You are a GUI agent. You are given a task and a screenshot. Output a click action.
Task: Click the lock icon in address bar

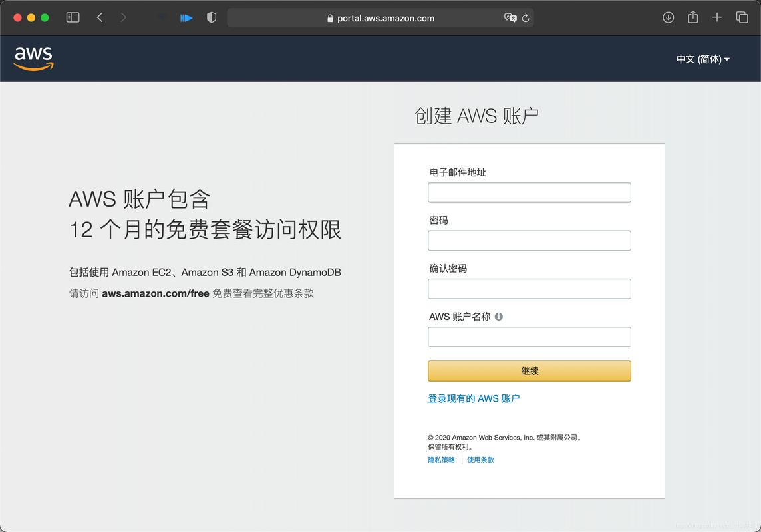330,18
